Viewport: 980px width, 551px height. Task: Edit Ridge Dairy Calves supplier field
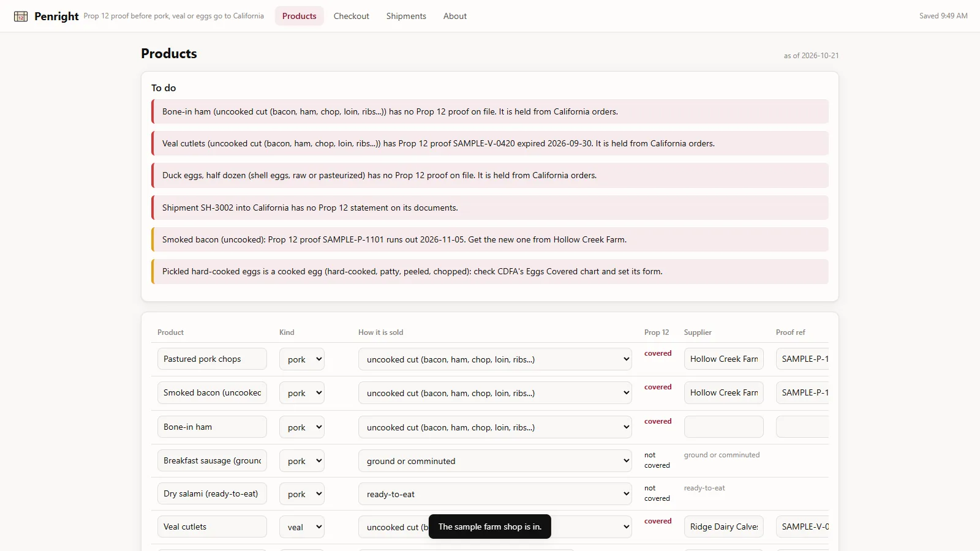tap(724, 527)
